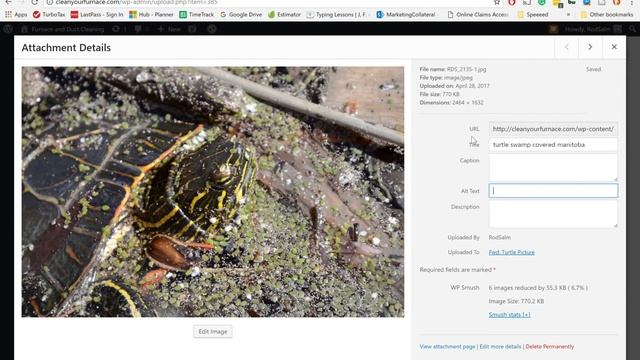Click the address bar URL
The width and height of the screenshot is (640, 360).
[x=136, y=2]
